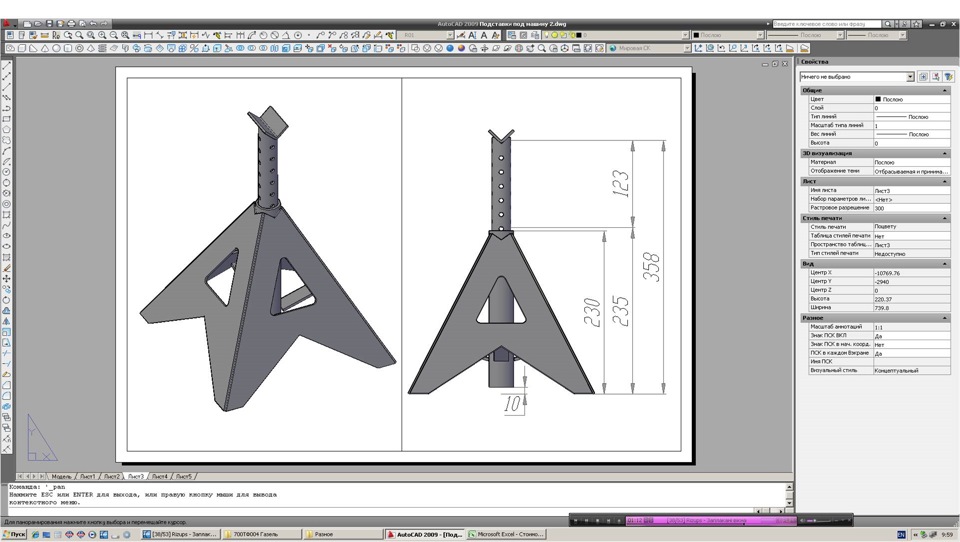Click the Favorites star icon in title bar
960x542 pixels.
(916, 24)
